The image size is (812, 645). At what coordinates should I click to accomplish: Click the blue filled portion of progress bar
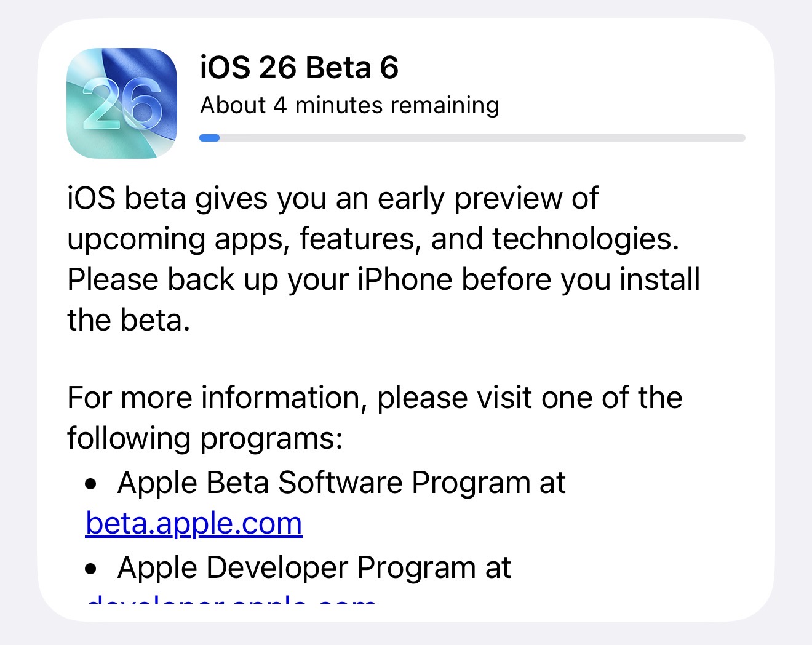209,138
